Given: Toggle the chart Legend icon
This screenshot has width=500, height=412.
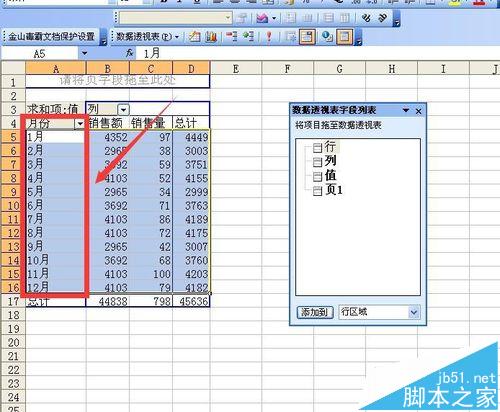Looking at the screenshot, I should point(291,18).
